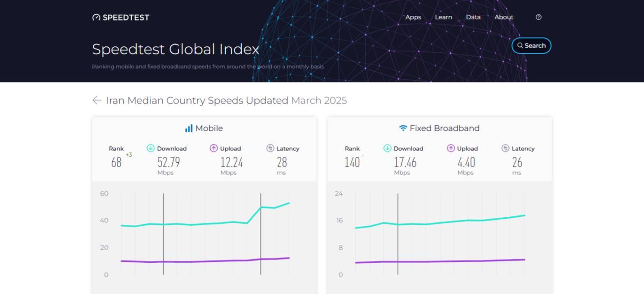Open the Learn menu

tap(443, 17)
